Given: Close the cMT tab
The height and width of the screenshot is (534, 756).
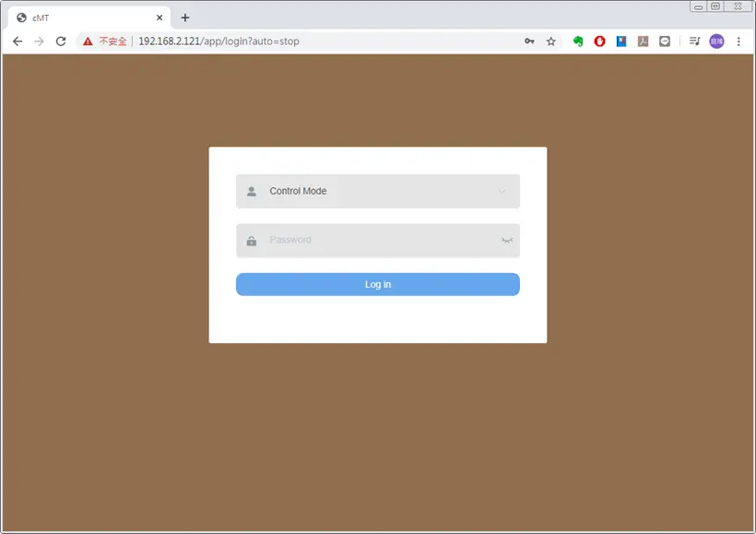Looking at the screenshot, I should 159,18.
